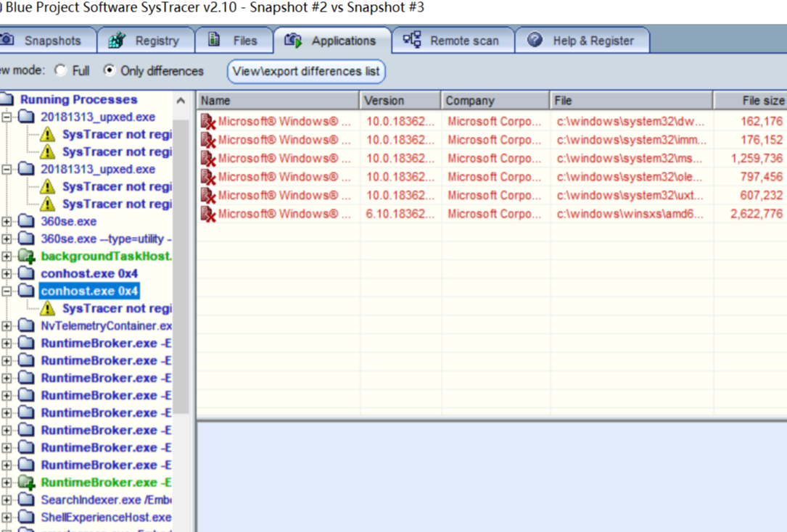Select the Running Processes root node
The height and width of the screenshot is (532, 787).
[x=79, y=99]
